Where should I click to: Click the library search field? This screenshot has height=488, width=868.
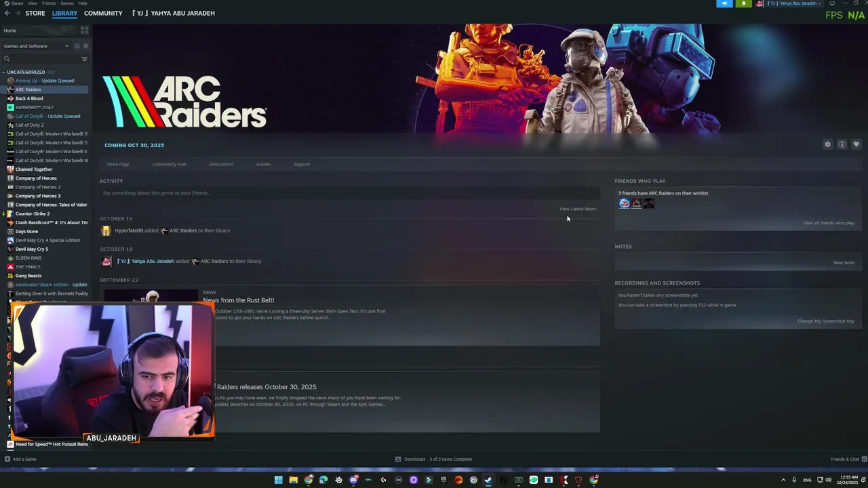pos(41,59)
